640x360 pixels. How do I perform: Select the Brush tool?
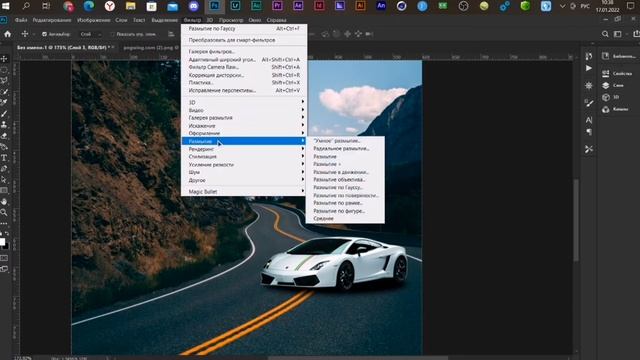tap(4, 114)
